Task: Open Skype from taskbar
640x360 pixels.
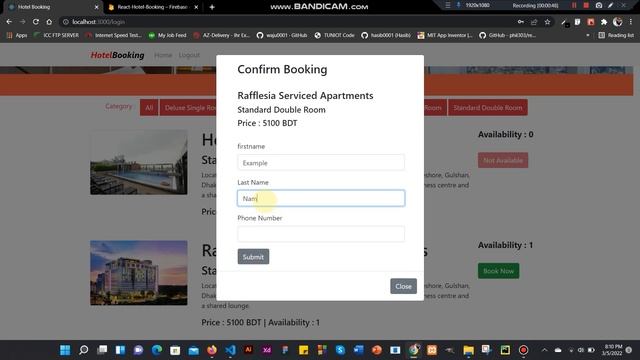Action: click(340, 350)
